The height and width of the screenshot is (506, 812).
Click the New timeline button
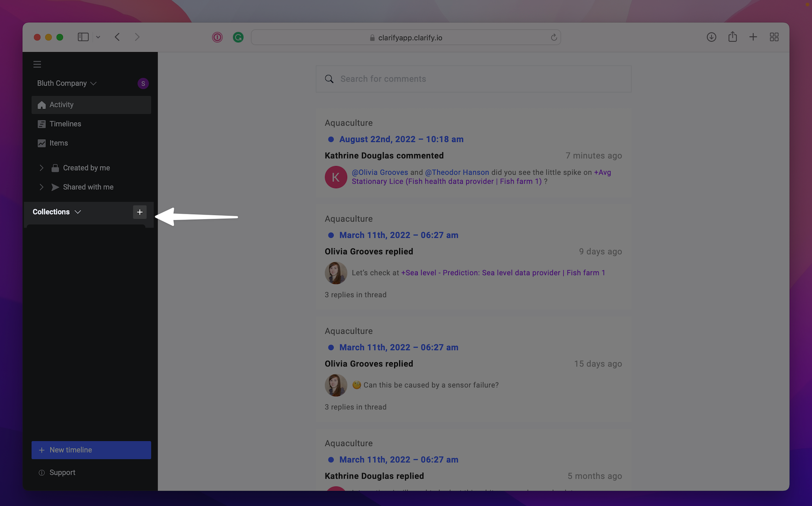(x=91, y=450)
